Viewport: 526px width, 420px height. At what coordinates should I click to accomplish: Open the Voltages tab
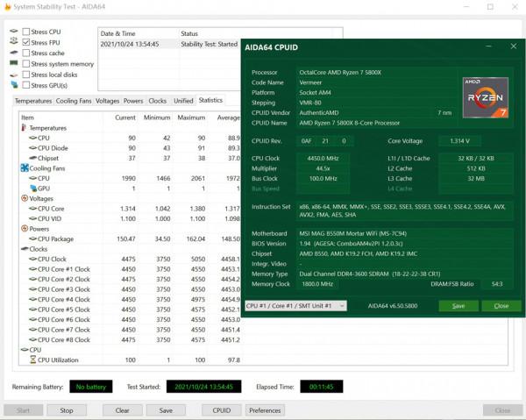pos(107,101)
